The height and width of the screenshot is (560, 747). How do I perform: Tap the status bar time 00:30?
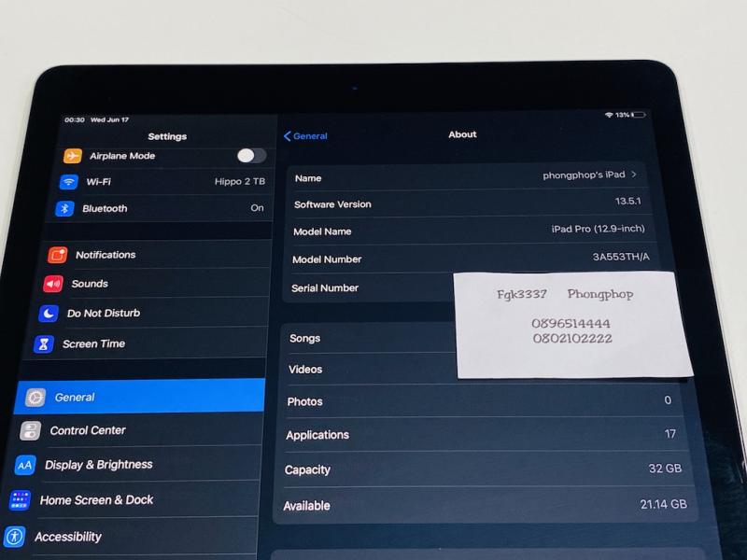tap(75, 119)
